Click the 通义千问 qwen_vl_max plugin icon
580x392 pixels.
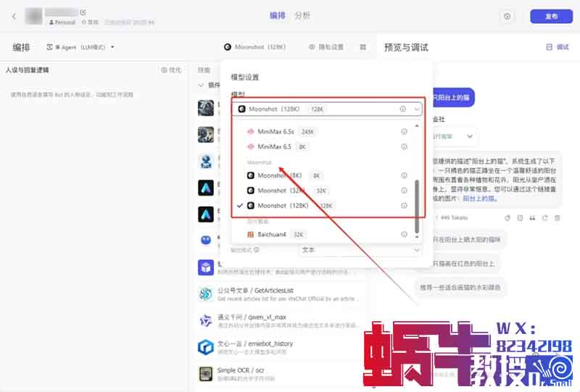205,320
